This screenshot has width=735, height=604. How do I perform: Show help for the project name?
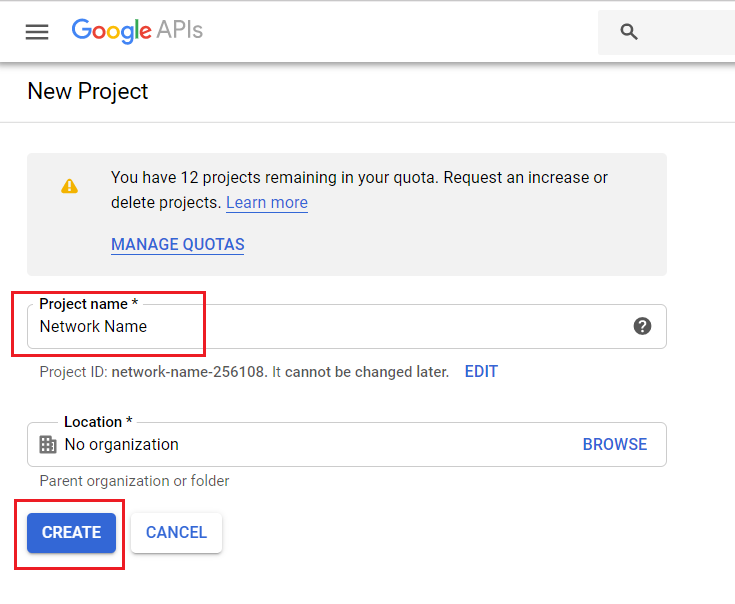click(642, 326)
